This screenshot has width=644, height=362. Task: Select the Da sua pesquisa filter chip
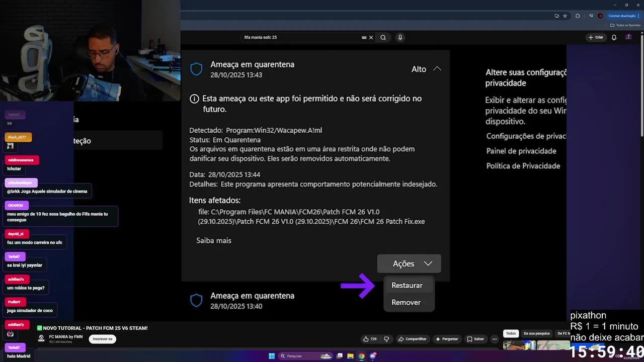537,333
